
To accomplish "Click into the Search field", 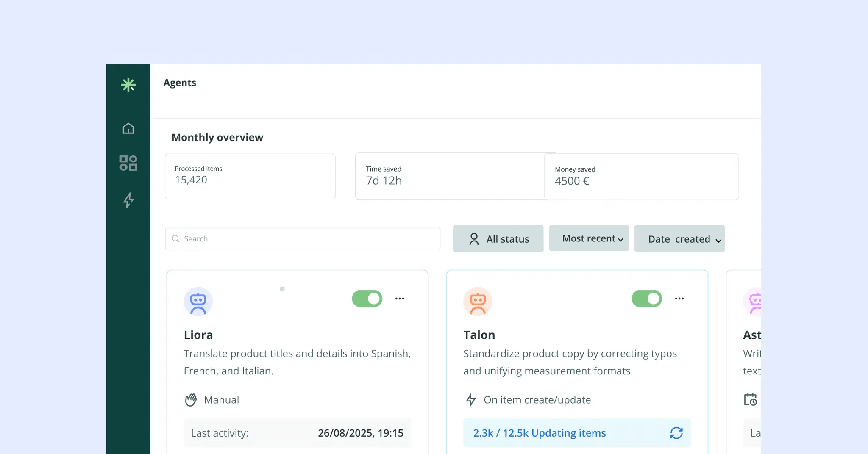I will pos(303,238).
